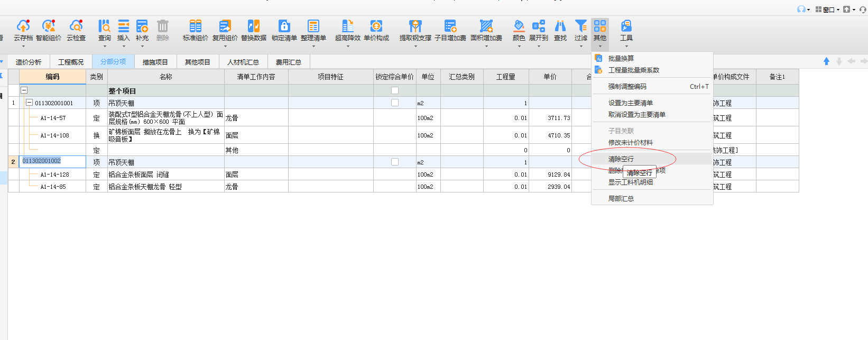Click the 删除 trash icon in toolbar
This screenshot has height=340, width=868.
tap(163, 26)
